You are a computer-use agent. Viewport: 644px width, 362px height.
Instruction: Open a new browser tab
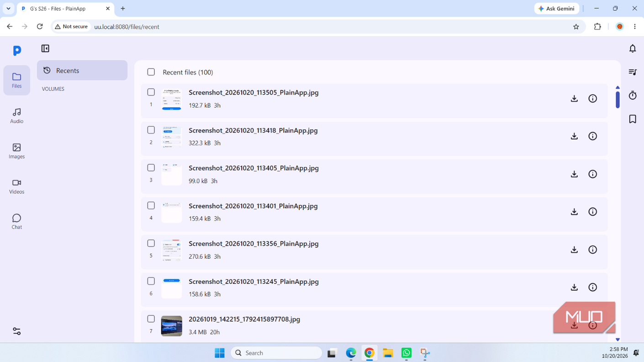[x=123, y=8]
